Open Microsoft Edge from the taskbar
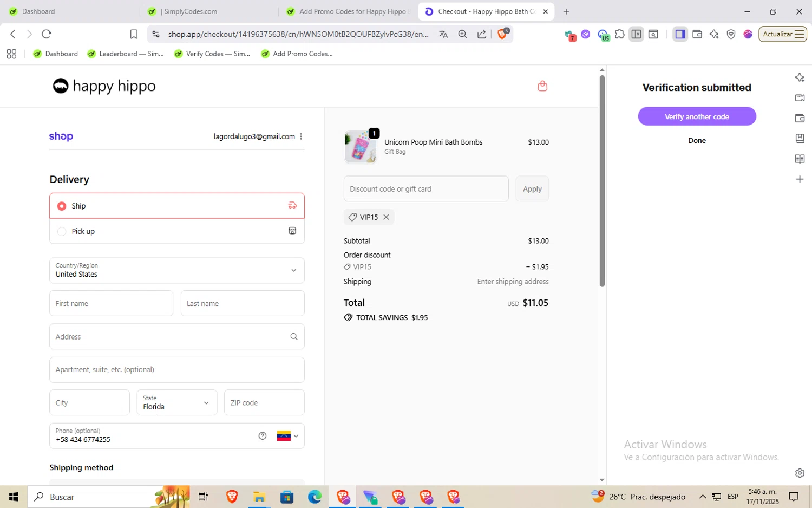Screen dimensions: 812x508 click(315, 497)
